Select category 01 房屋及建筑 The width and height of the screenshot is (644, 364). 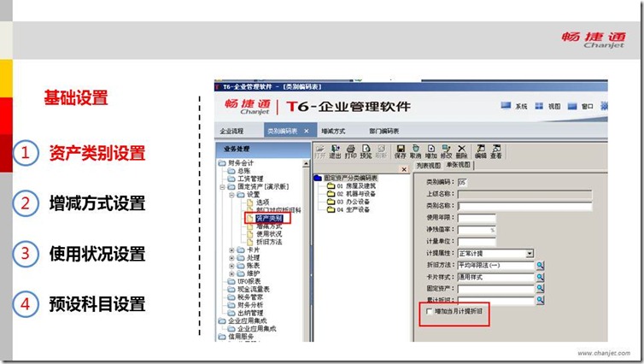(x=352, y=185)
